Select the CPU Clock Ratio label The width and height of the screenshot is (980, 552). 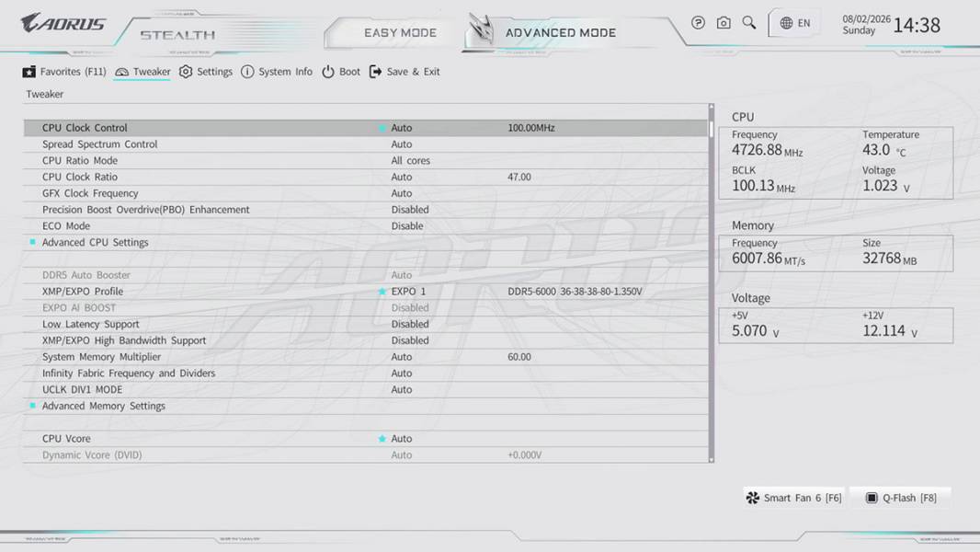[79, 177]
